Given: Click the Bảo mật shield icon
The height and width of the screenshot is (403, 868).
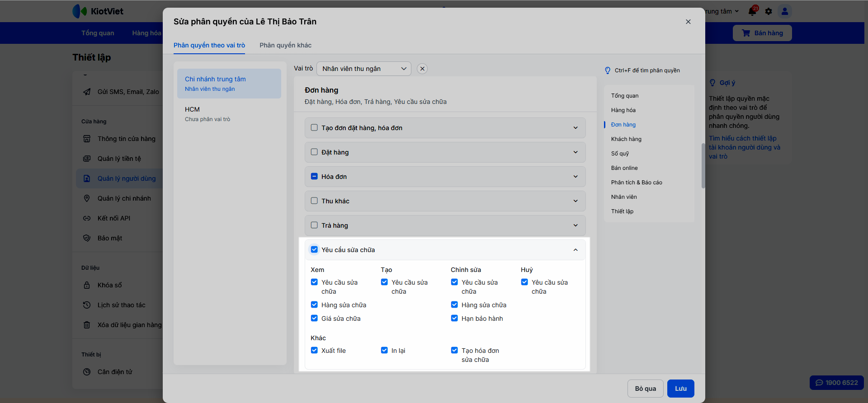Looking at the screenshot, I should click(x=87, y=238).
